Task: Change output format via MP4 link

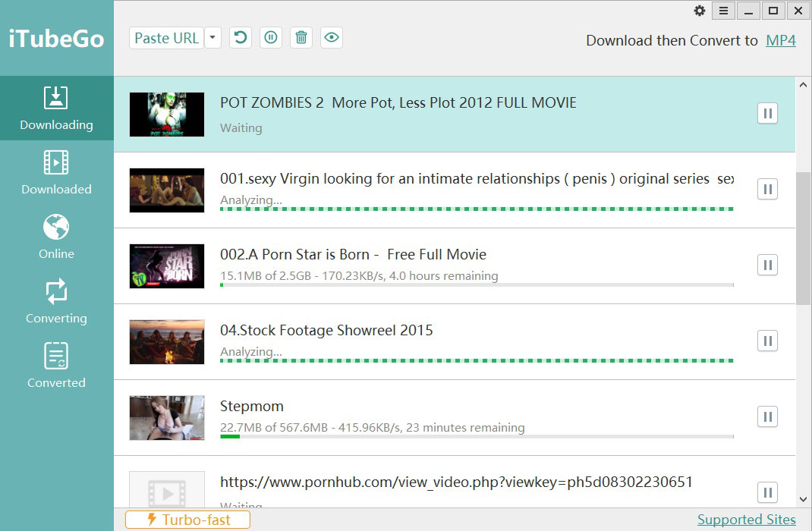Action: (781, 40)
